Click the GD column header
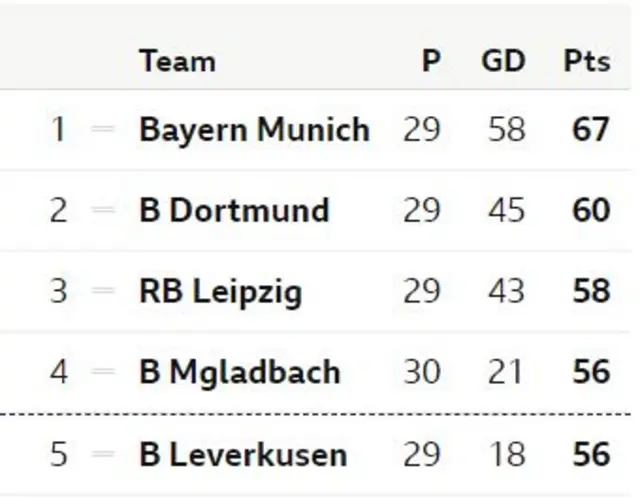The image size is (640, 498). point(503,61)
